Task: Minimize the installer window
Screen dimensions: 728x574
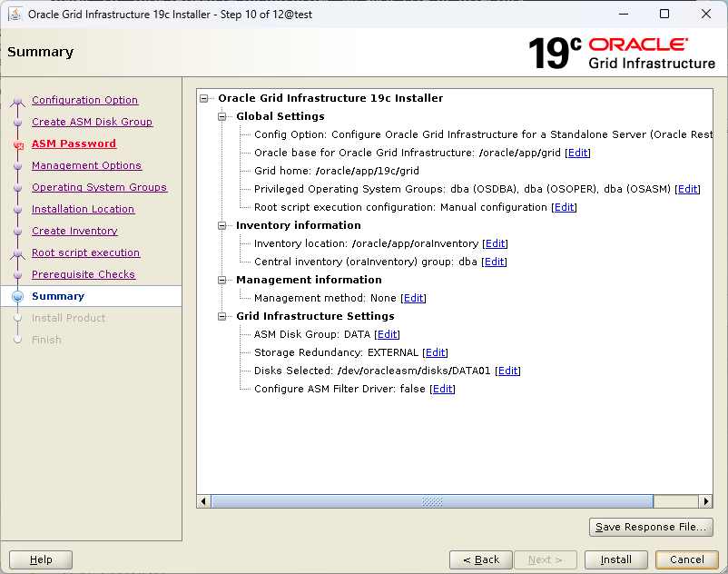Action: click(624, 14)
